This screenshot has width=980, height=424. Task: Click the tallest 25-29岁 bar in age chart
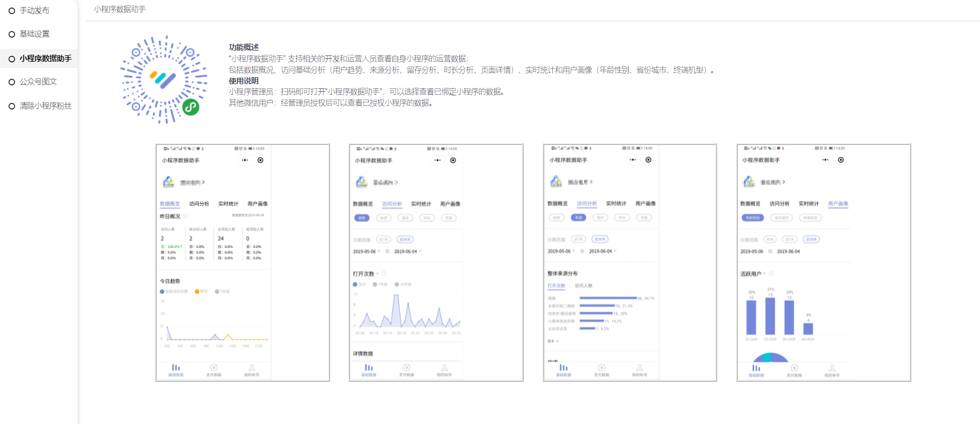tap(770, 316)
